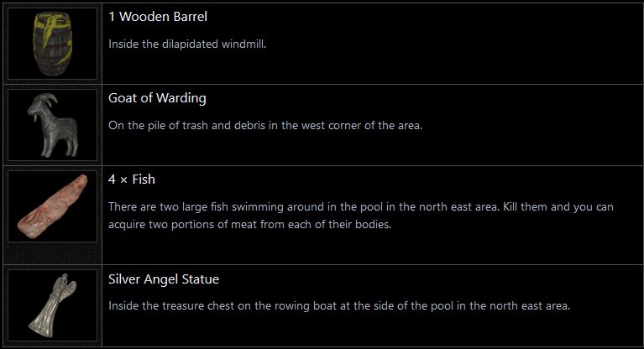The width and height of the screenshot is (644, 349).
Task: Click the "1 Wooden Barrel" title
Action: pos(158,16)
